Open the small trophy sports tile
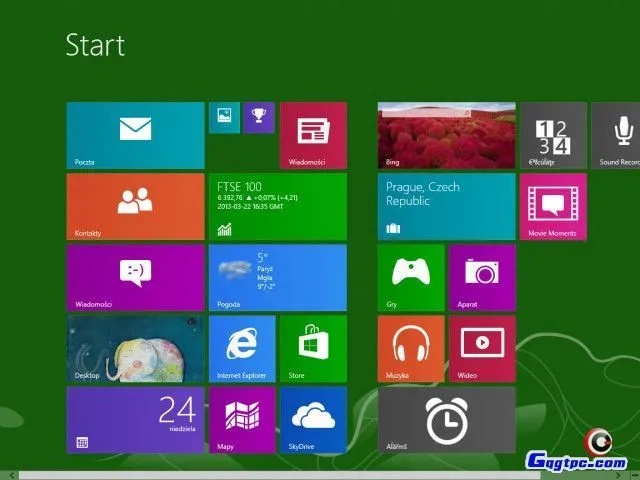This screenshot has height=480, width=640. pyautogui.click(x=259, y=117)
